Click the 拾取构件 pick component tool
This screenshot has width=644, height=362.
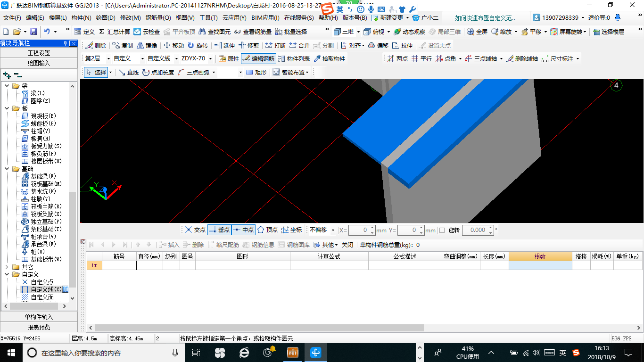pyautogui.click(x=329, y=59)
